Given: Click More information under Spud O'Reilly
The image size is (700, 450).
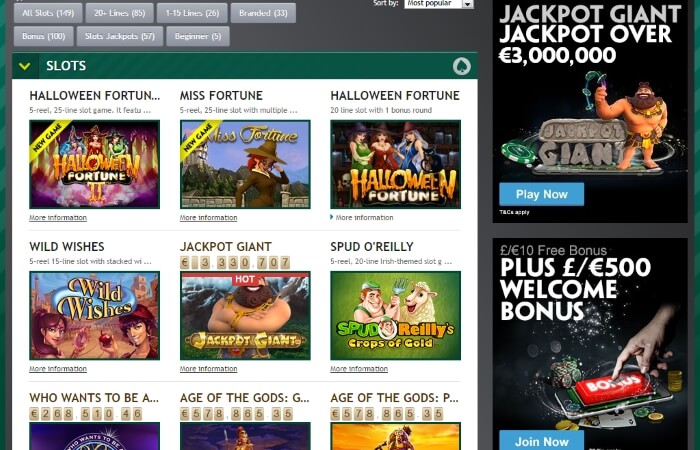Looking at the screenshot, I should coord(359,369).
